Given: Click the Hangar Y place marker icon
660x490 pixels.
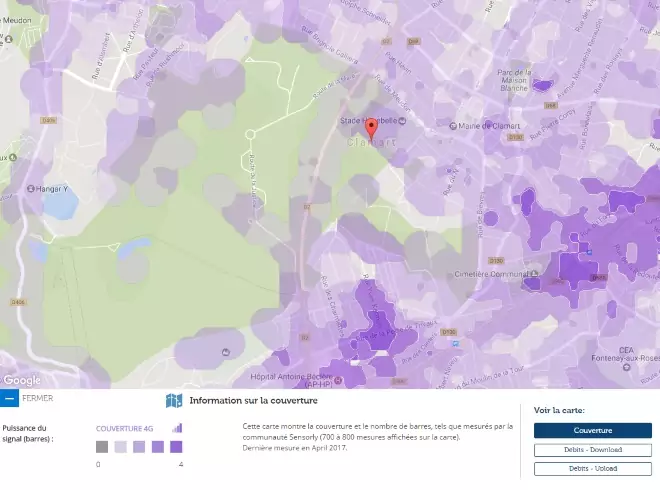Looking at the screenshot, I should (x=9, y=188).
